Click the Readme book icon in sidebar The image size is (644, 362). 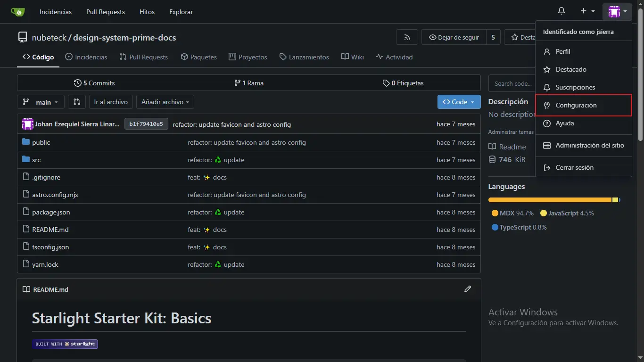(492, 147)
